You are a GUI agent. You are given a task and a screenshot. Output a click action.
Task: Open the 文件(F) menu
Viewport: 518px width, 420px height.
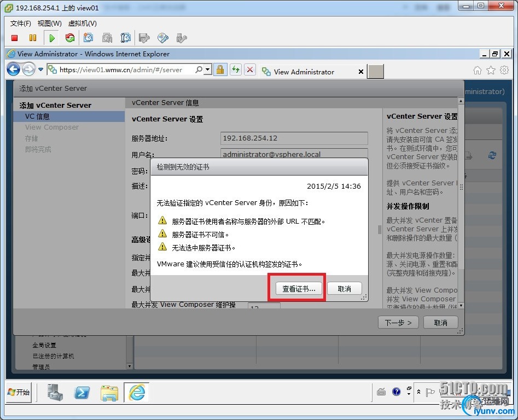tap(20, 24)
